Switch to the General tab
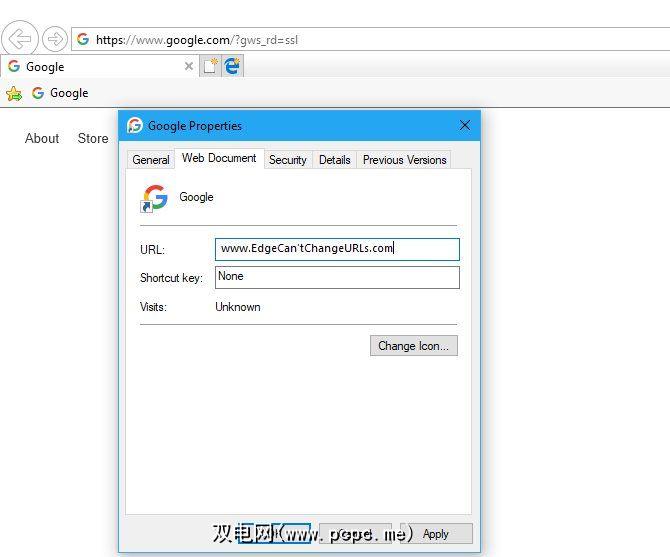 click(151, 159)
